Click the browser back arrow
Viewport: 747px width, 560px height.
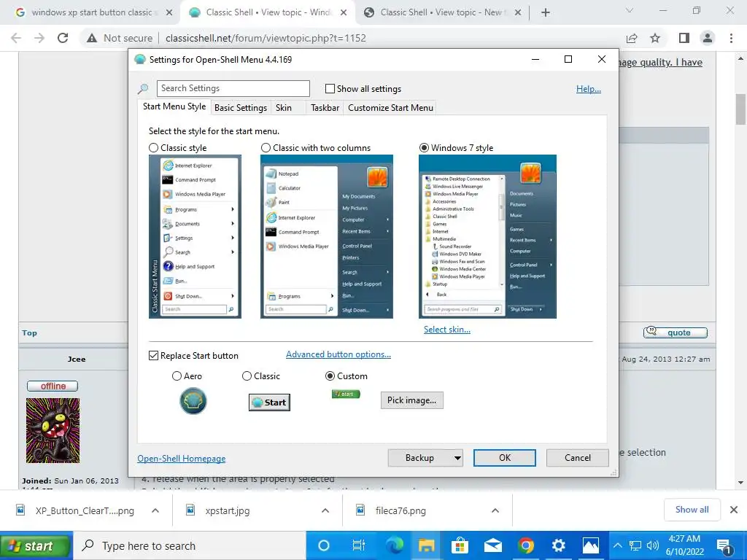(x=16, y=38)
